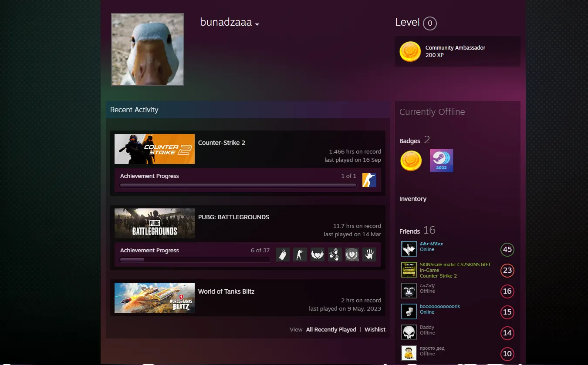The image size is (588, 365).
Task: Open the PUBG: BATTLEGROUNDS title link
Action: (x=233, y=217)
